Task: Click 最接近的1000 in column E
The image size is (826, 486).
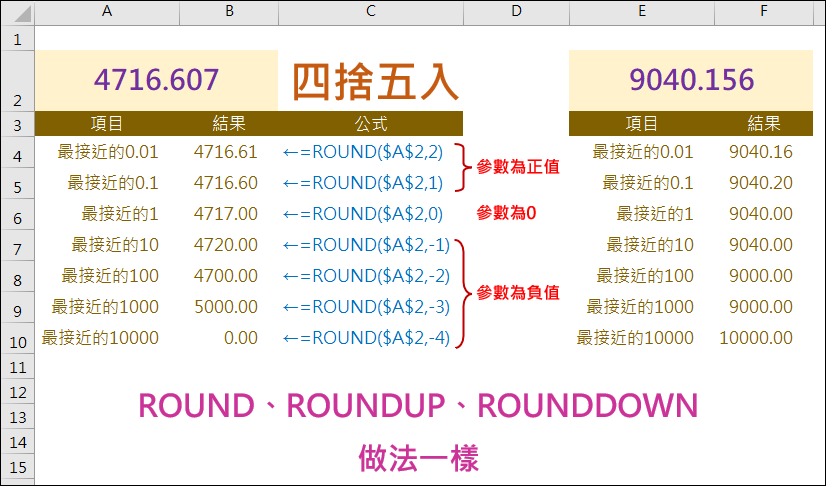Action: point(640,307)
